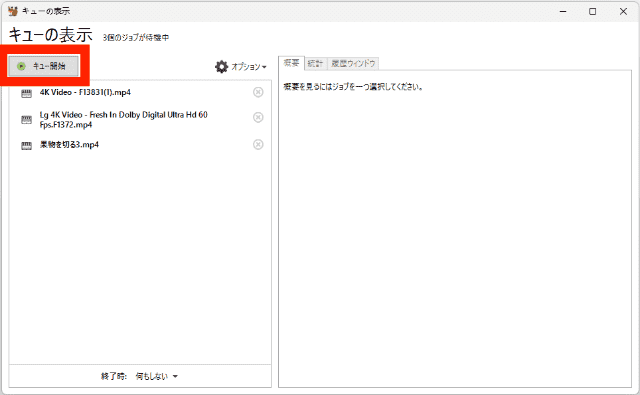Click film icon of 果物を切る3.mp4
This screenshot has width=640, height=395.
[x=27, y=146]
